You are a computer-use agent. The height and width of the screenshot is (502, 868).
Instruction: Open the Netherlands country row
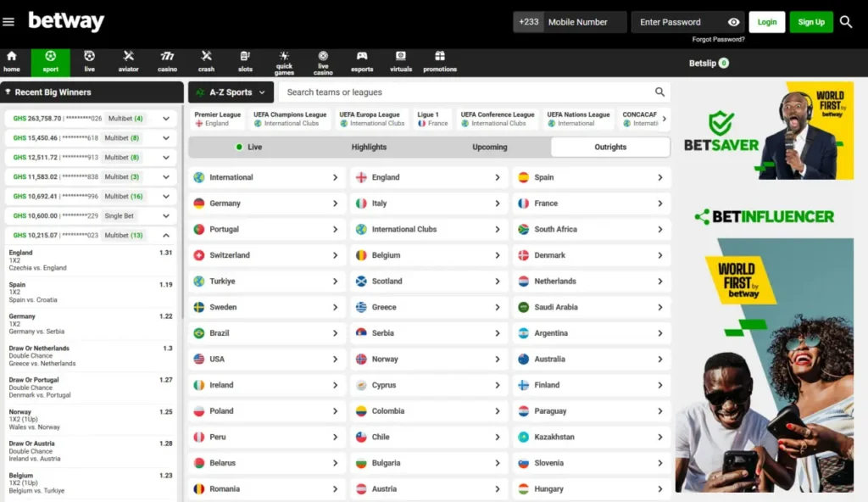coord(591,282)
